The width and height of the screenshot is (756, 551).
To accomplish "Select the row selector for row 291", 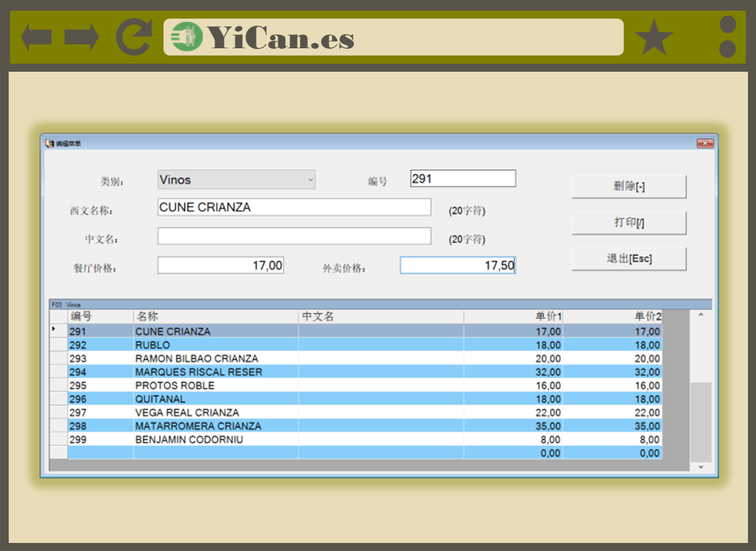I will [58, 330].
